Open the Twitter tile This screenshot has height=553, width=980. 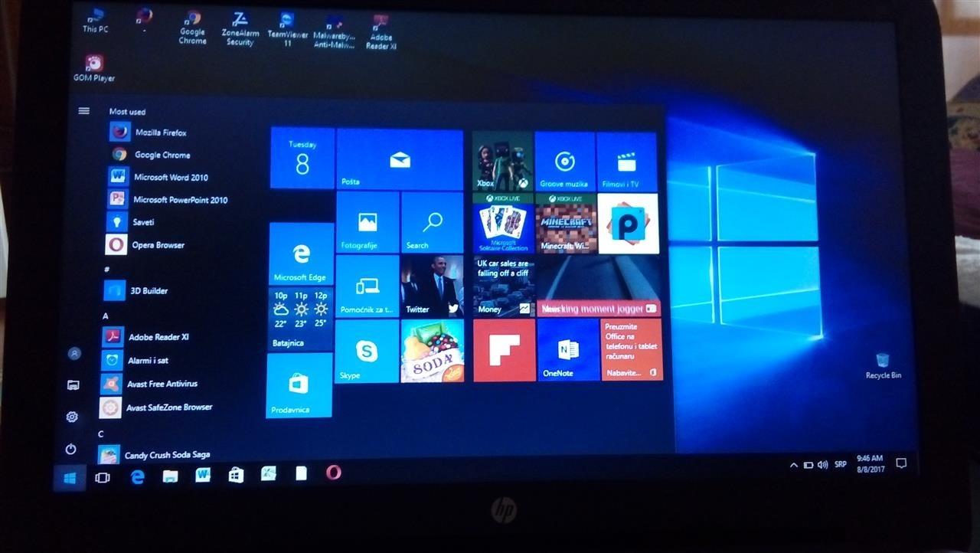(x=432, y=286)
